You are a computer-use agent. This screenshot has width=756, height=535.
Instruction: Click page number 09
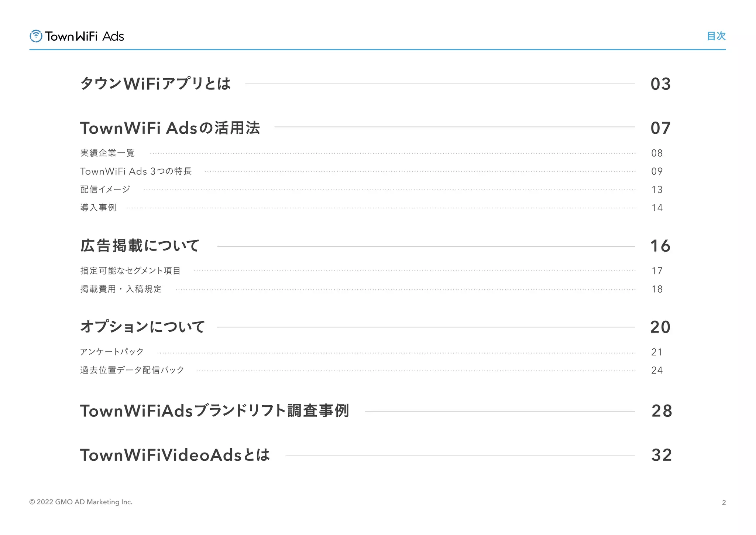[657, 171]
